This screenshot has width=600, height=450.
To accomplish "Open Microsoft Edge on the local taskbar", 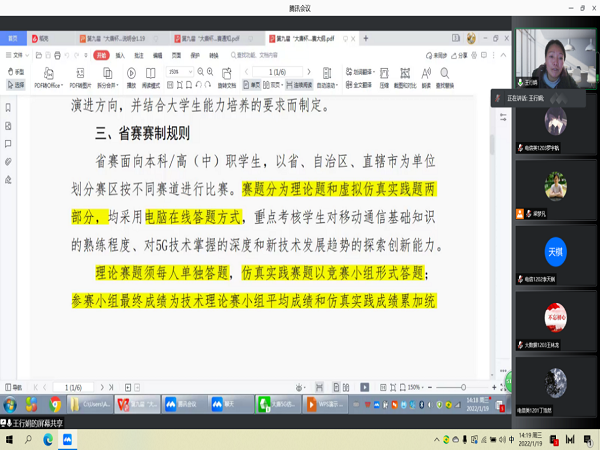I will tap(48, 439).
